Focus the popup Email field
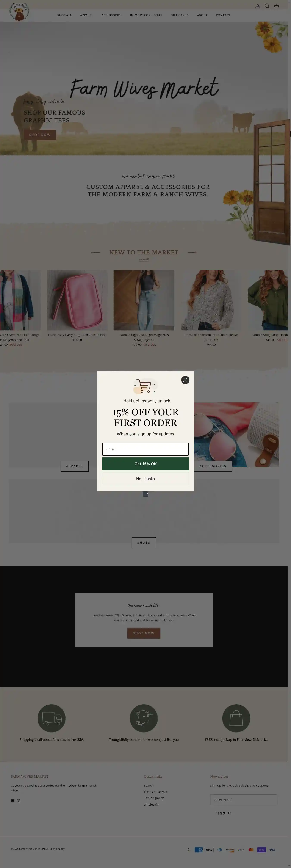Image resolution: width=291 pixels, height=868 pixels. coord(145,449)
